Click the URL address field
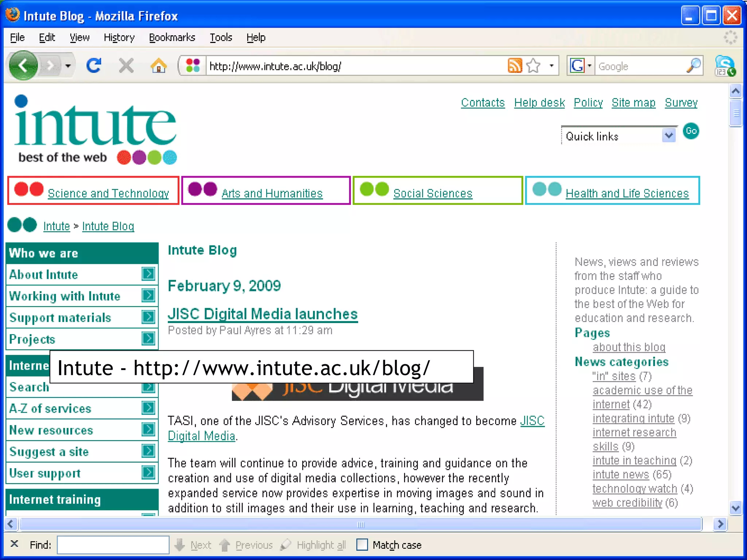The image size is (747, 560). pyautogui.click(x=356, y=66)
